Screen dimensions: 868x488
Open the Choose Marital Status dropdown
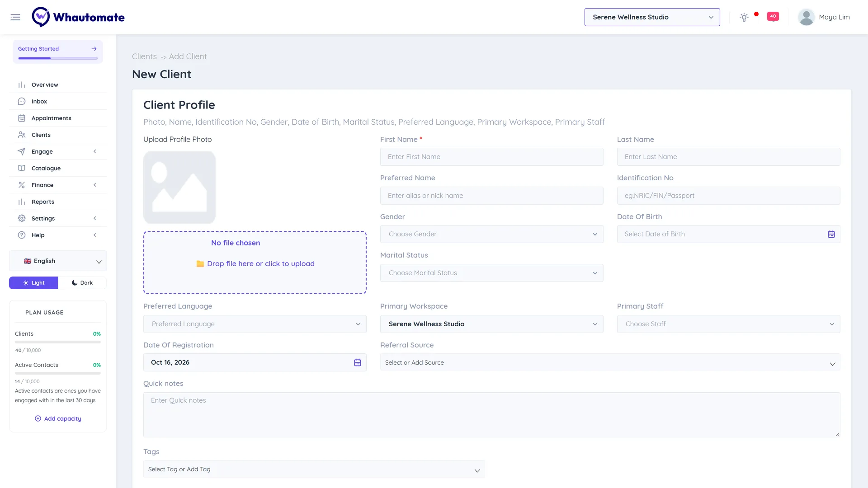(x=491, y=273)
